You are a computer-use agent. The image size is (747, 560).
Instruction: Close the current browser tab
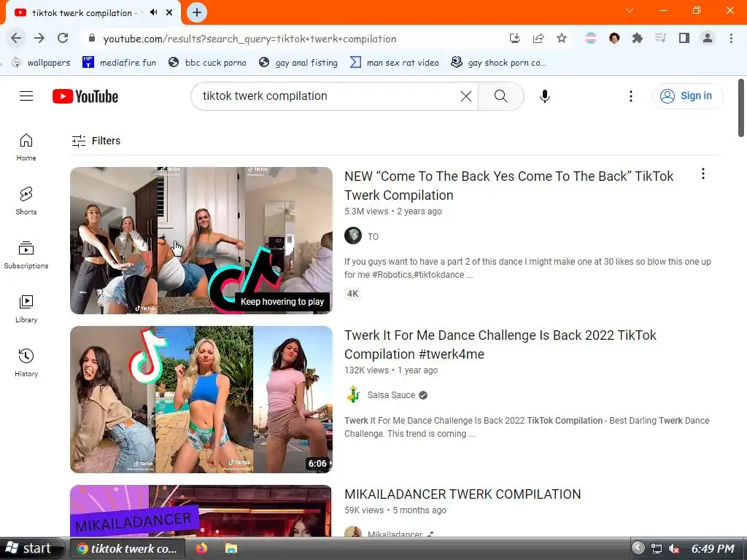tap(169, 12)
